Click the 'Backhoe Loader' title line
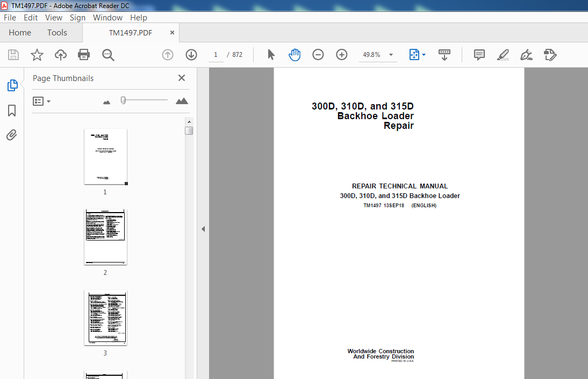The image size is (588, 379). tap(375, 116)
